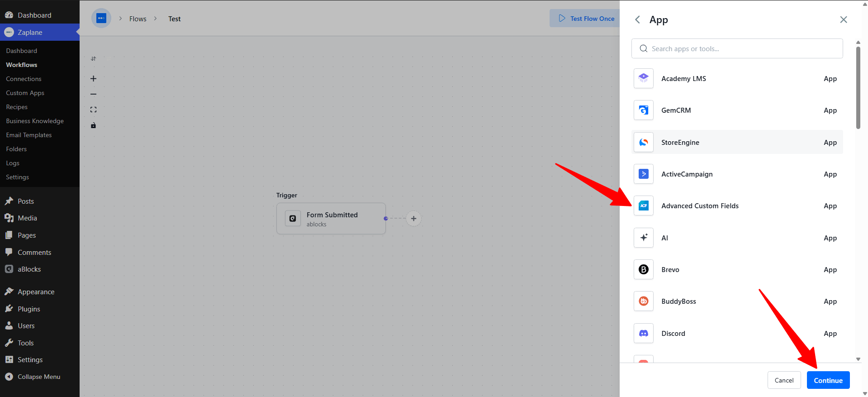The height and width of the screenshot is (397, 868).
Task: Choose the Discord app icon
Action: (644, 333)
